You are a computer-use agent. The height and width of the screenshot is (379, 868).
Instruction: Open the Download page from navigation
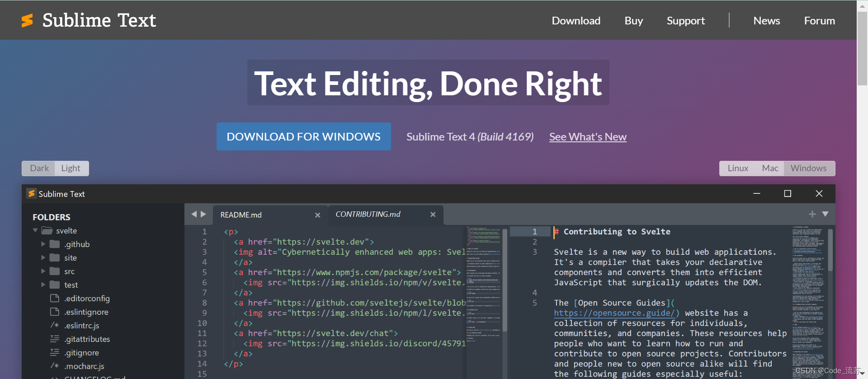click(576, 21)
